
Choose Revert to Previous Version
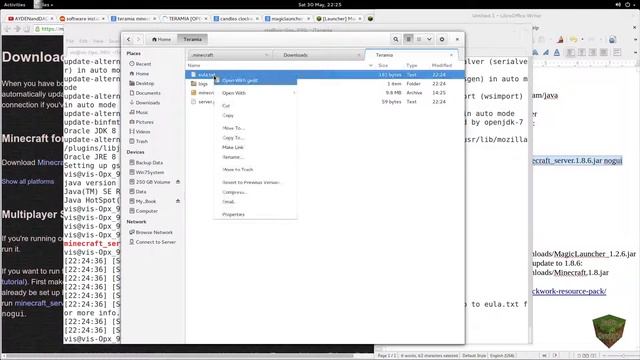(x=256, y=182)
